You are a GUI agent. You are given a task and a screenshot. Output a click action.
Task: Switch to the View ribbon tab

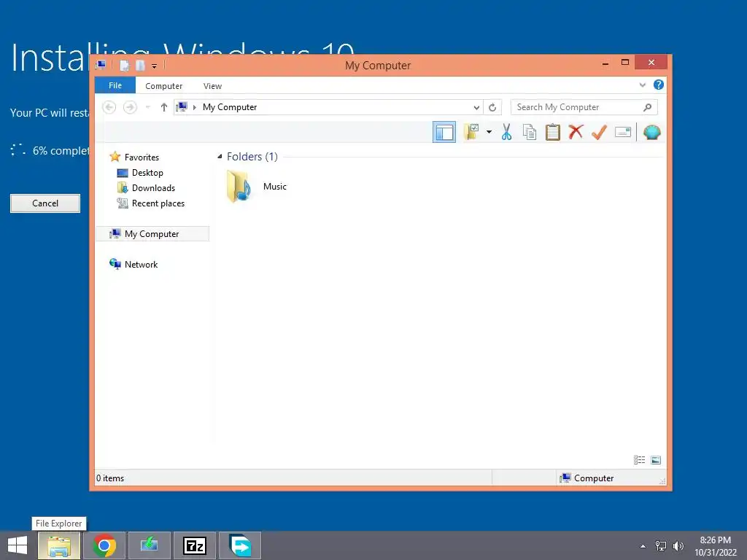tap(212, 86)
